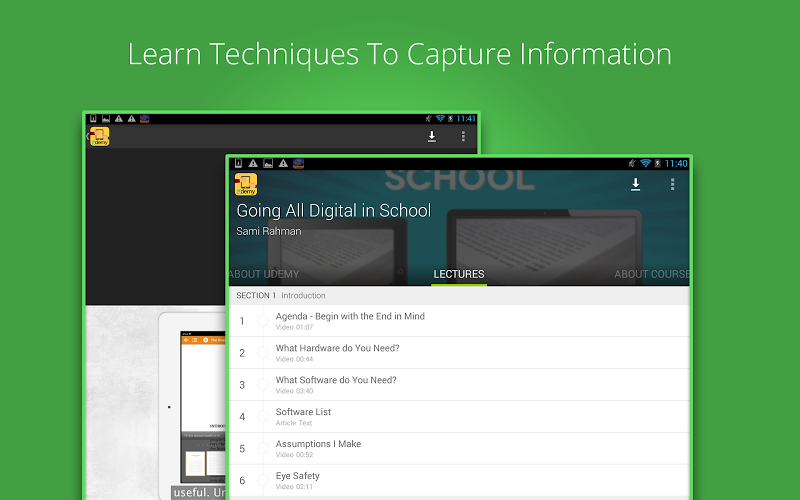The height and width of the screenshot is (500, 800).
Task: Tap the image notification icon in the front window status bar
Action: point(268,163)
